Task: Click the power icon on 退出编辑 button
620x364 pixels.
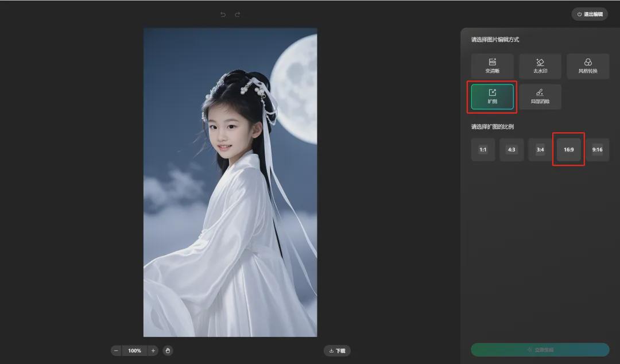Action: coord(579,14)
